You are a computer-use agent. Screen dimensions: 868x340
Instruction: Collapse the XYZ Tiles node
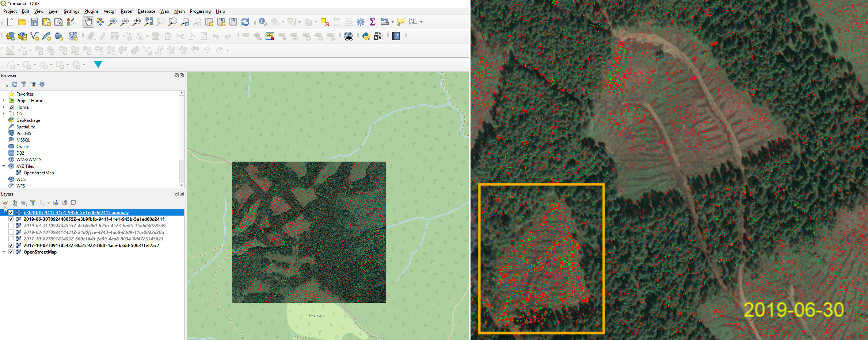[x=4, y=166]
